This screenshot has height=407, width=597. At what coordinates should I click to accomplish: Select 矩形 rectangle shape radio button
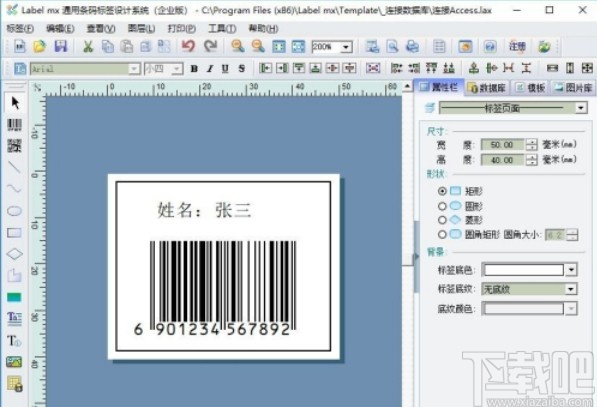click(x=442, y=191)
